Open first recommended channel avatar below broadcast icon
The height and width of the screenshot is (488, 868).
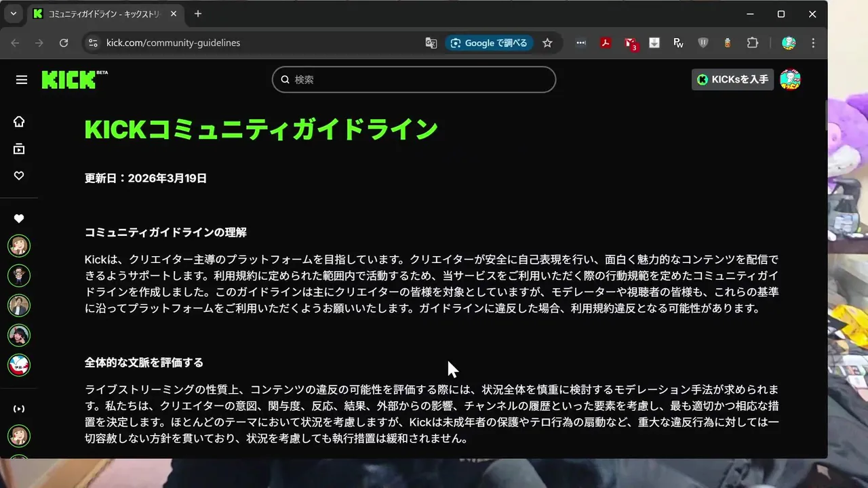(19, 436)
